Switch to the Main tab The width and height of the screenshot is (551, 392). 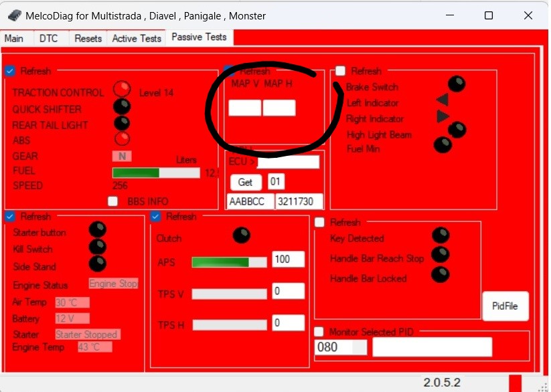click(x=14, y=38)
